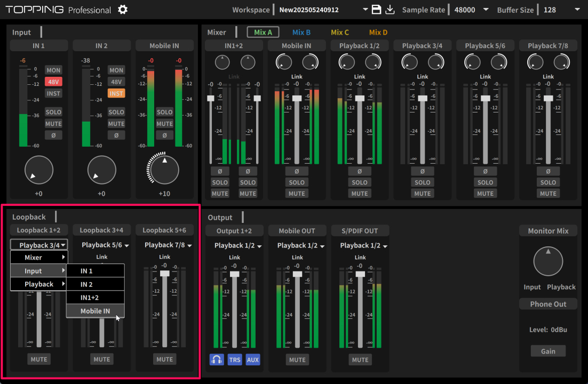Solo the mixer Playback 5/6 strip
The image size is (588, 384).
(x=485, y=182)
